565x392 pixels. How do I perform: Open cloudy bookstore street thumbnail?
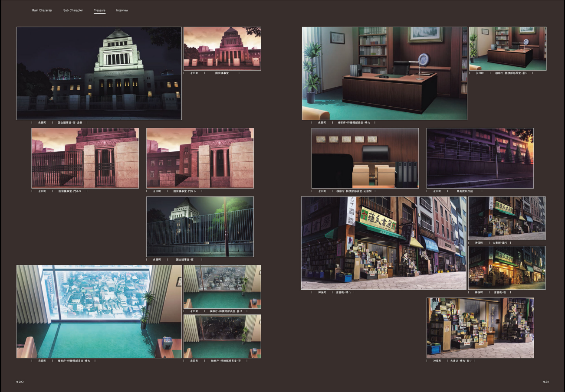click(x=507, y=218)
